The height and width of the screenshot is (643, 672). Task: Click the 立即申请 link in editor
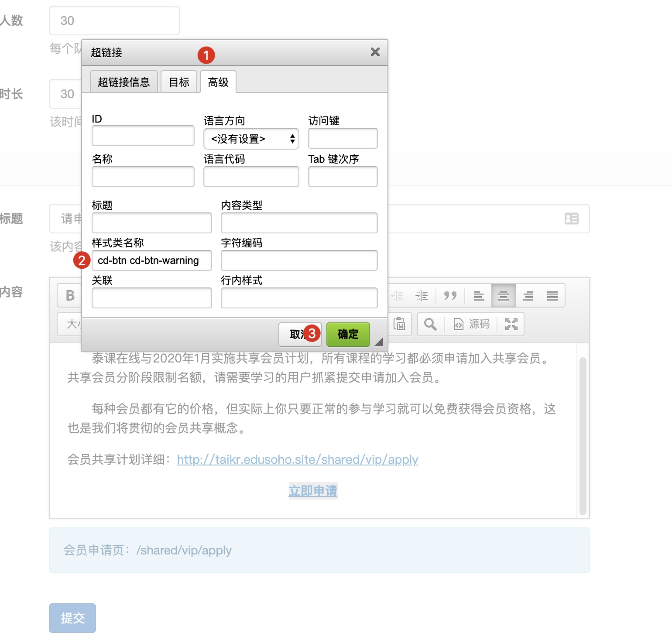click(313, 491)
